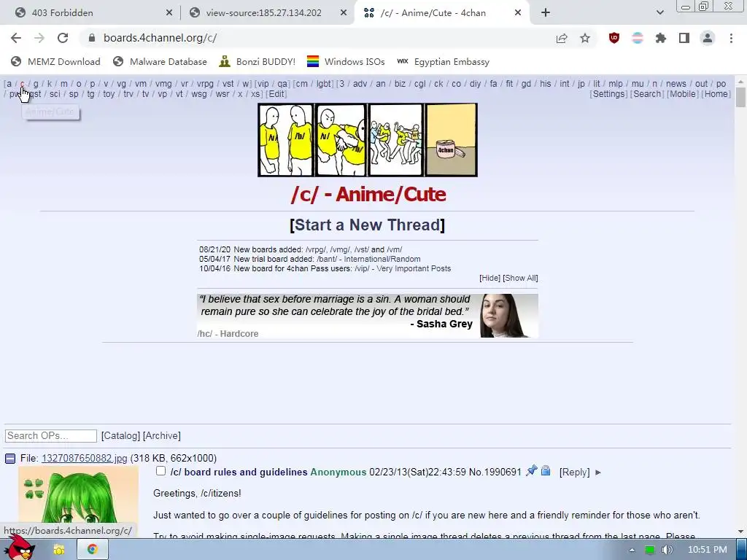Open the /vrpg/ announcement link
747x560 pixels.
pyautogui.click(x=316, y=249)
